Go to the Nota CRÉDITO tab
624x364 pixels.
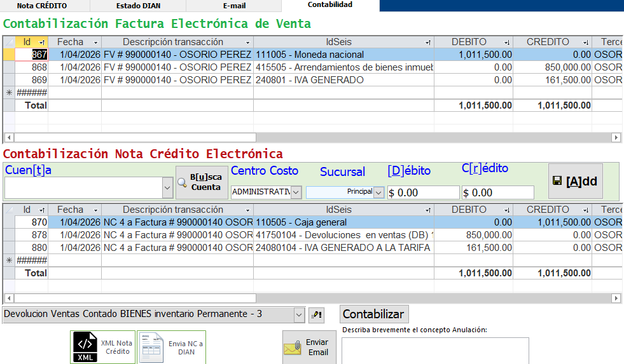[x=42, y=6]
